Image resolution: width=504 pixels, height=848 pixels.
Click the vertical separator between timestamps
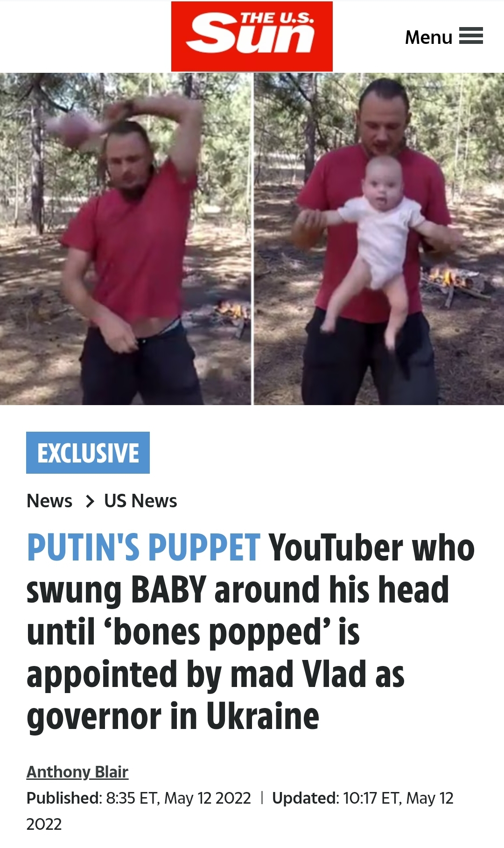point(262,798)
